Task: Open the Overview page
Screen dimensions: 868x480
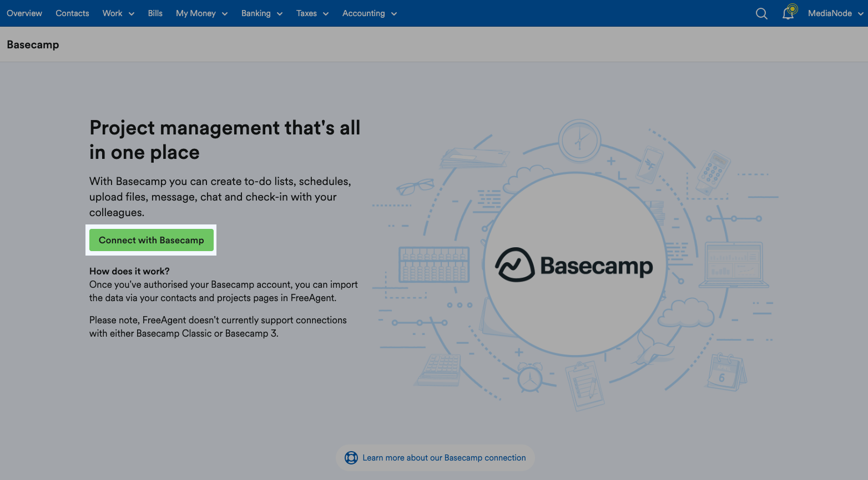Action: pyautogui.click(x=24, y=13)
